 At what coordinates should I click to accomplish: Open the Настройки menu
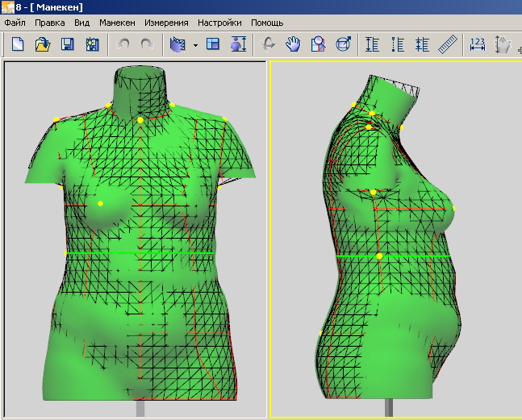220,23
